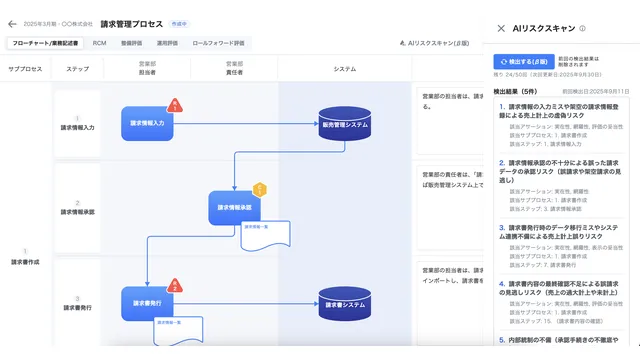Open the ロールフォワード評価 tab
This screenshot has width=640, height=360.
(218, 43)
